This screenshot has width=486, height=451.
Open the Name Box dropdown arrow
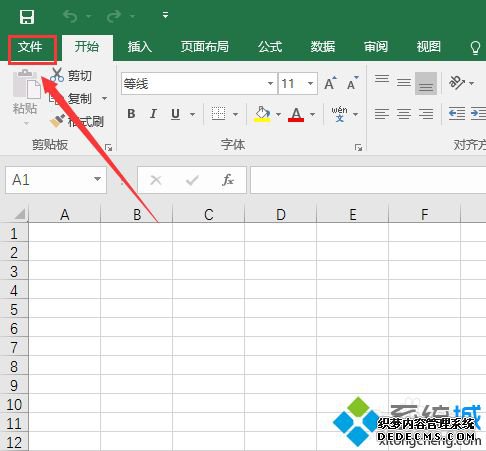(97, 179)
